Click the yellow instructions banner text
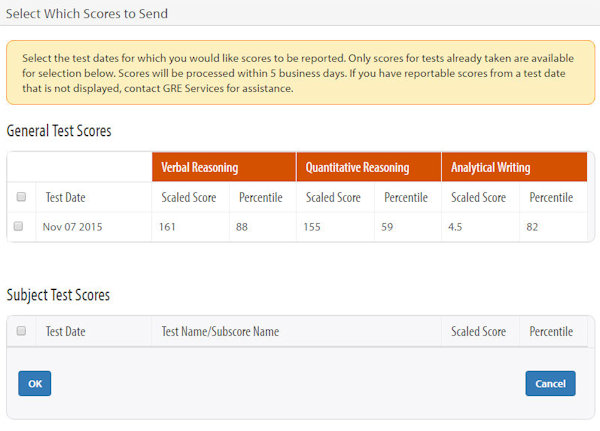The width and height of the screenshot is (600, 431). pyautogui.click(x=300, y=72)
